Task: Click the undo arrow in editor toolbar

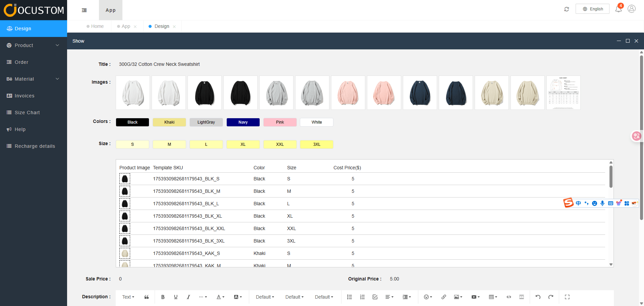Action: [x=538, y=297]
